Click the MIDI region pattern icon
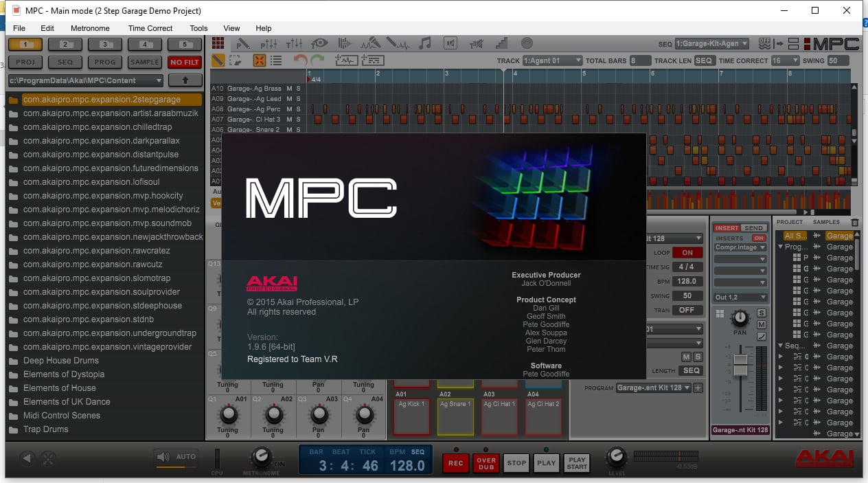868x483 pixels. click(372, 60)
